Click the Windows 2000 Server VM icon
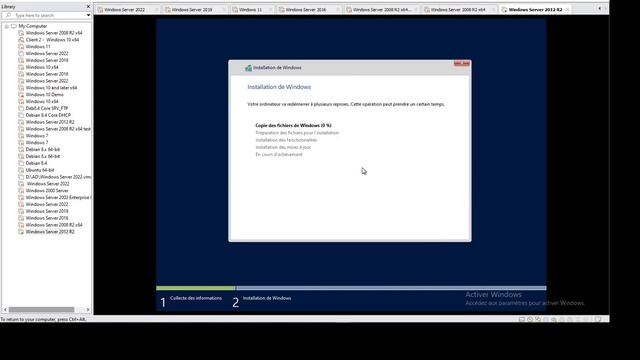 point(21,191)
